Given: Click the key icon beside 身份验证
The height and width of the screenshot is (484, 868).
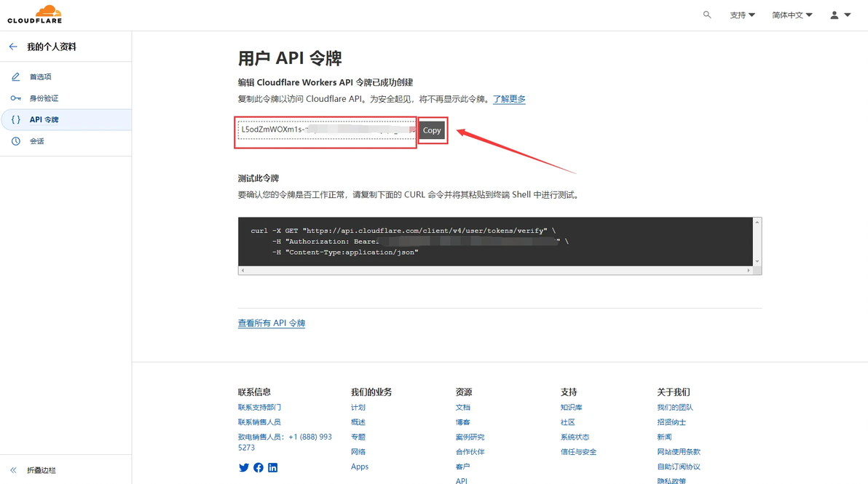Looking at the screenshot, I should (x=15, y=98).
